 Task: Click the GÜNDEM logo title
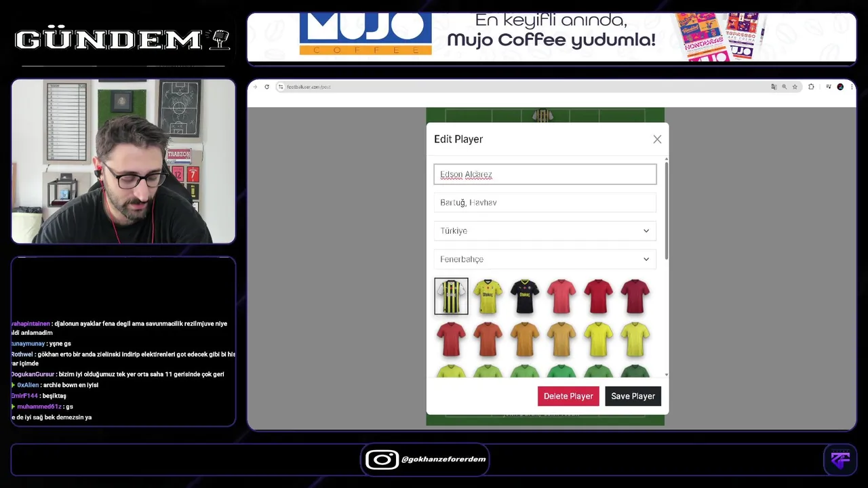click(123, 40)
